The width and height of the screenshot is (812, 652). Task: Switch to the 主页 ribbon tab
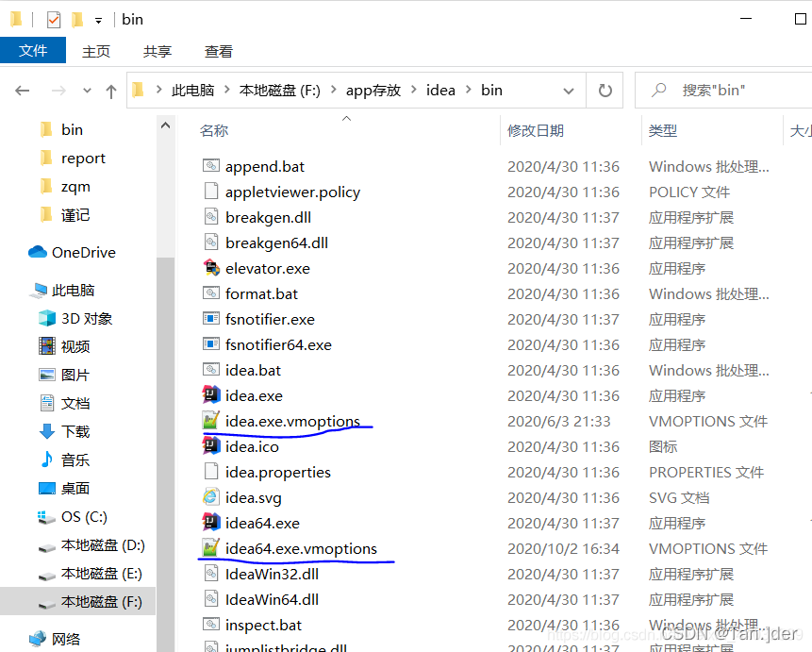(x=96, y=51)
